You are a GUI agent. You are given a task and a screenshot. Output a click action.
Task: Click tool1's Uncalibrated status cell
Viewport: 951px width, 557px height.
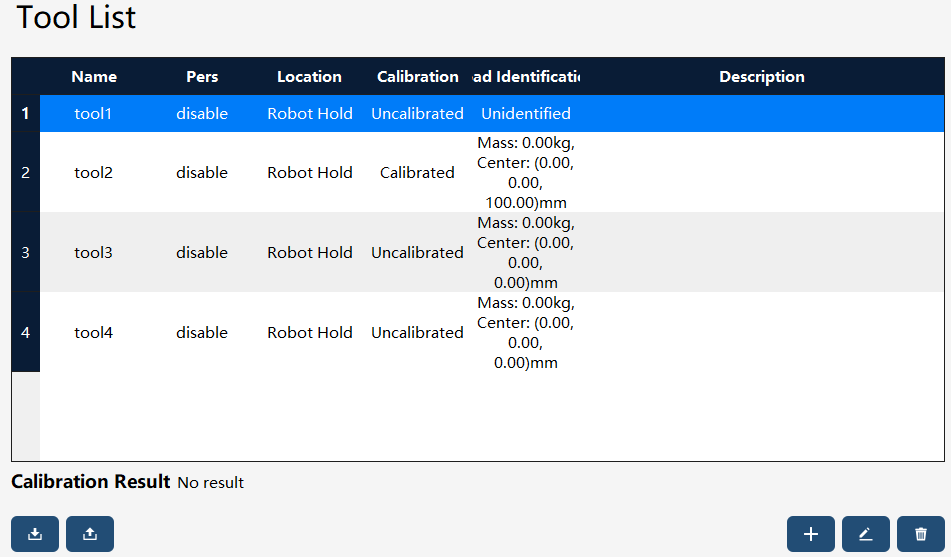coord(417,113)
